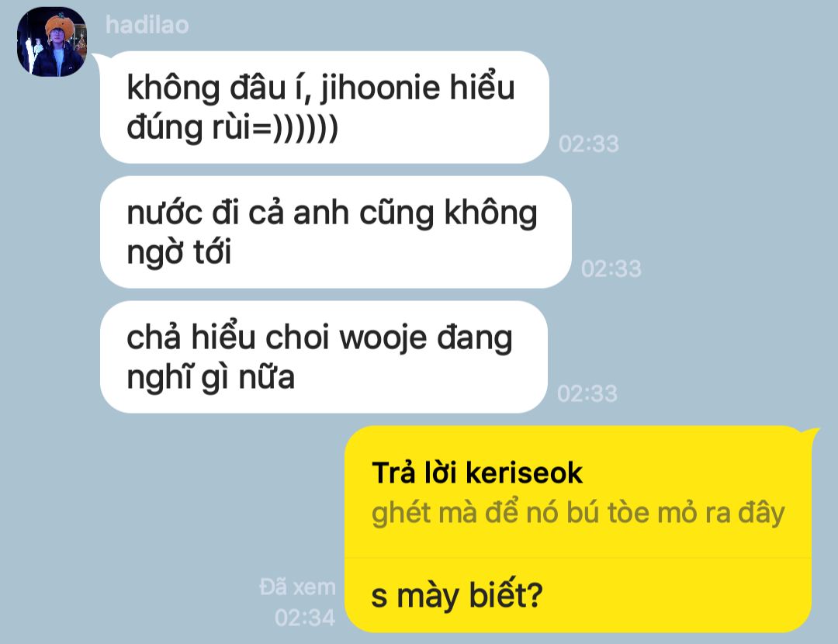Tap the 02:33 timestamp beside the third message

tap(587, 394)
